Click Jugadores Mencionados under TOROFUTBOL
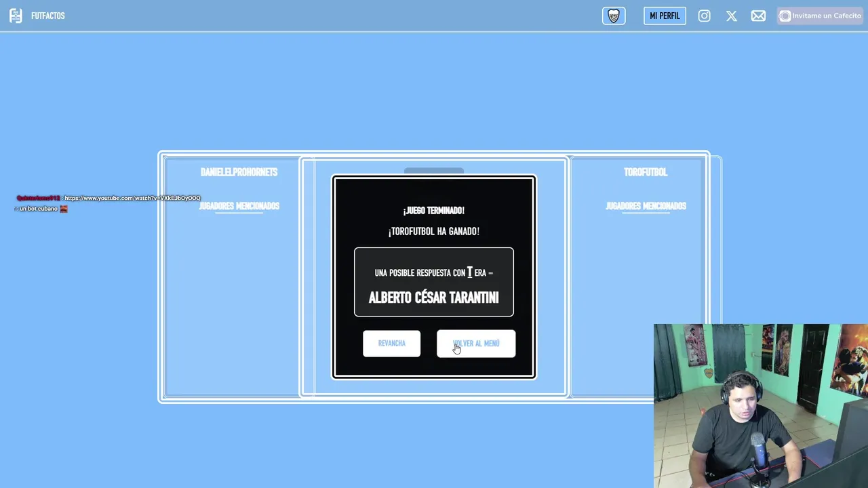The width and height of the screenshot is (868, 488). 646,206
